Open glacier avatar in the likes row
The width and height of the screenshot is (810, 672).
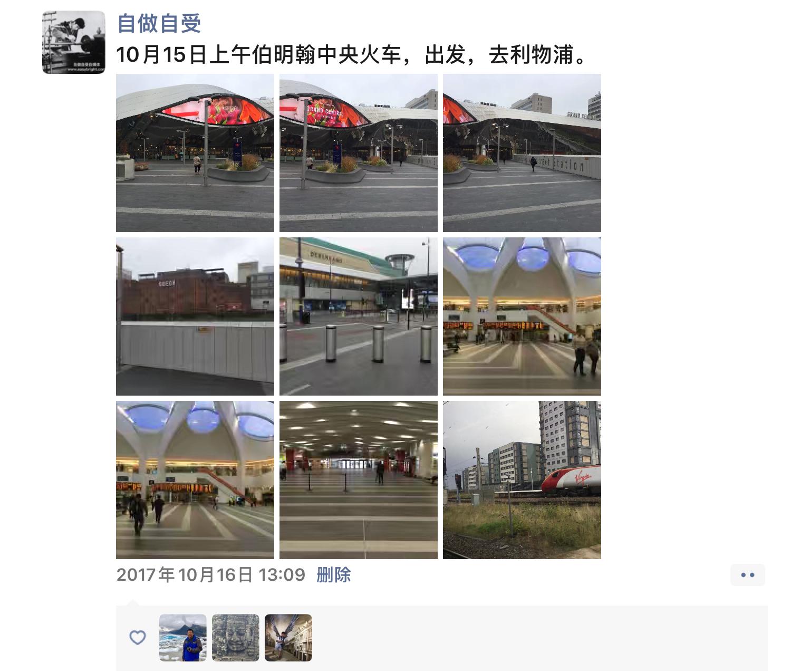click(183, 638)
